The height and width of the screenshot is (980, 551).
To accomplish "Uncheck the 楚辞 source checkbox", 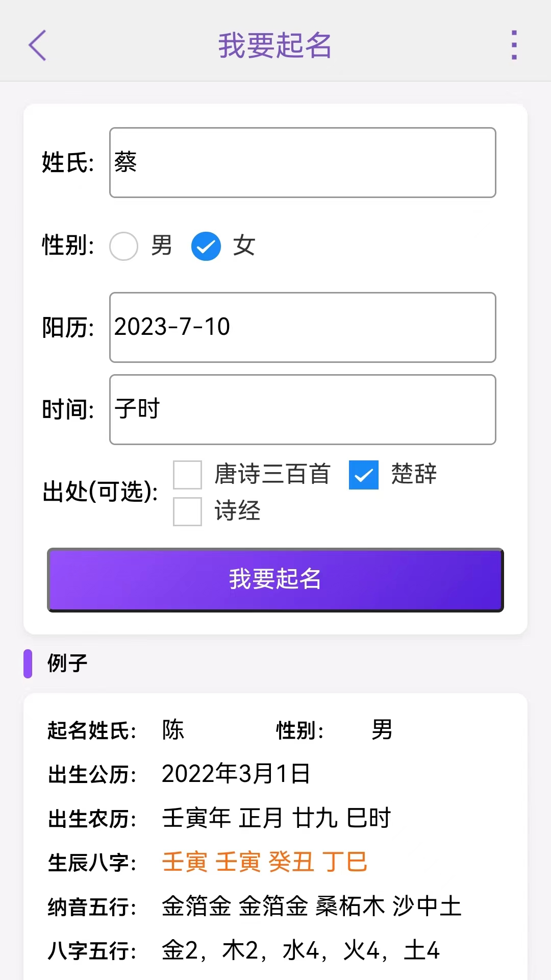I will coord(364,475).
